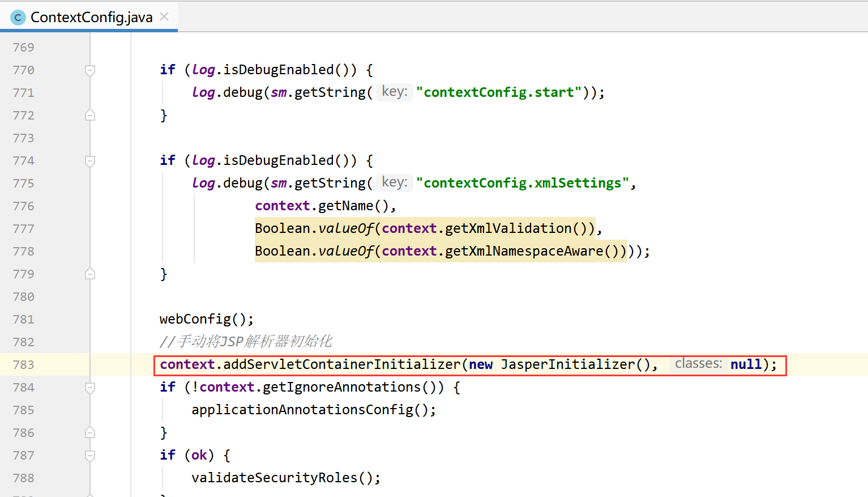The height and width of the screenshot is (497, 868).
Task: Collapse the block end marker at line 779
Action: point(90,274)
